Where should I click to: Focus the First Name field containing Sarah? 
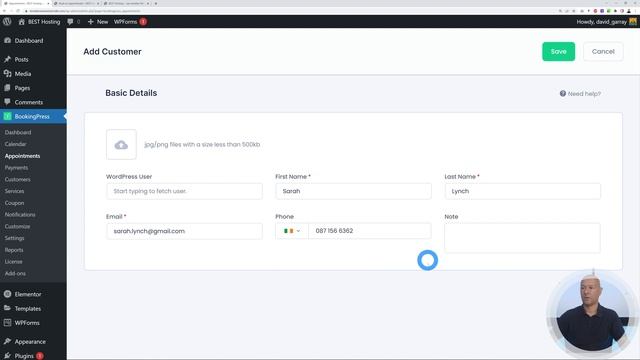tap(353, 191)
